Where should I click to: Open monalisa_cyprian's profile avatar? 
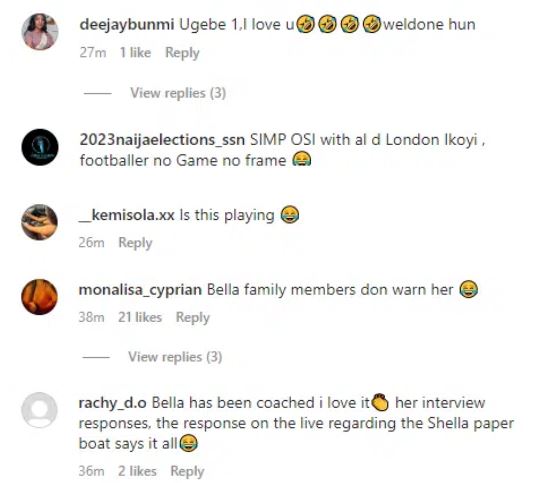coord(39,297)
